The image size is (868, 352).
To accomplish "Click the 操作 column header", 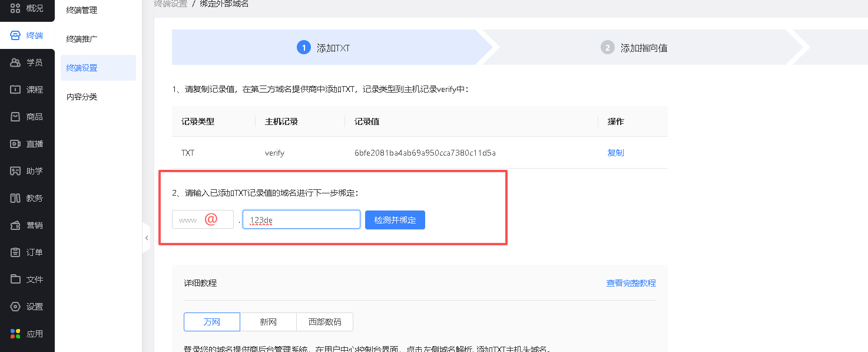I will tap(615, 121).
